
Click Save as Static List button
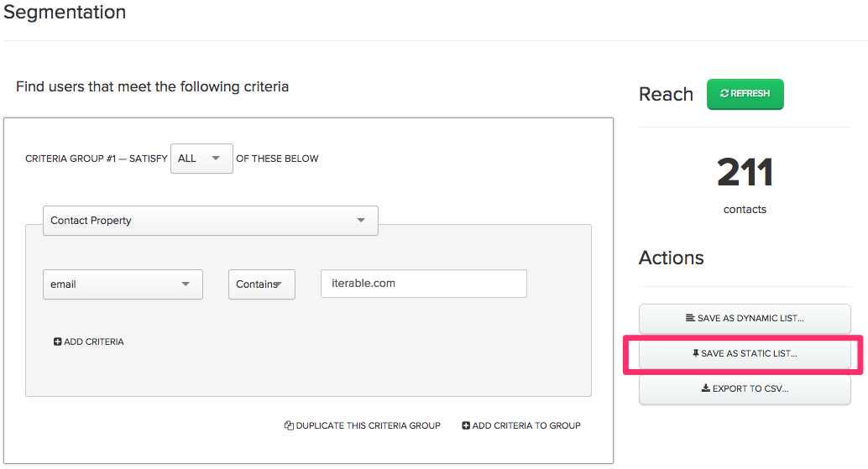click(745, 354)
